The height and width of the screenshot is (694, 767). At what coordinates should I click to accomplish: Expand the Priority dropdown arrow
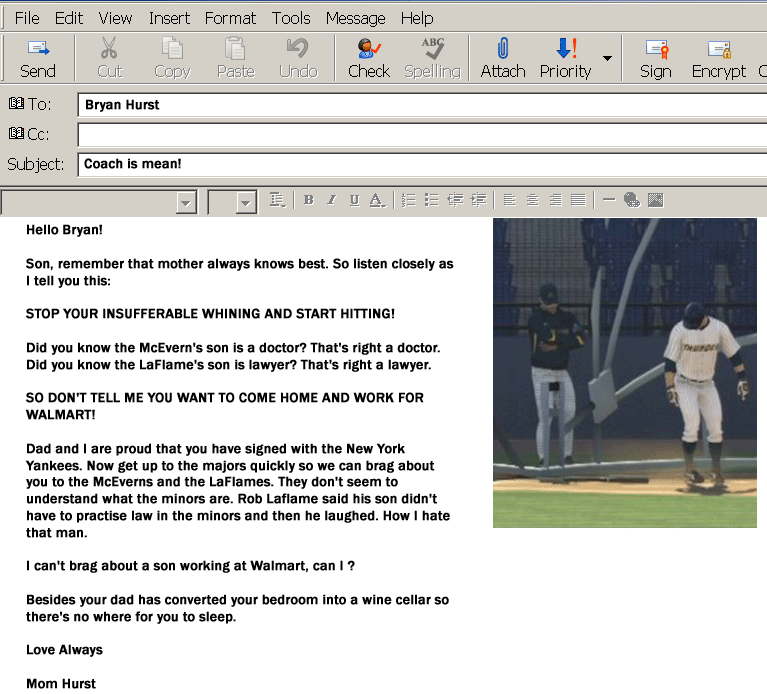[607, 58]
